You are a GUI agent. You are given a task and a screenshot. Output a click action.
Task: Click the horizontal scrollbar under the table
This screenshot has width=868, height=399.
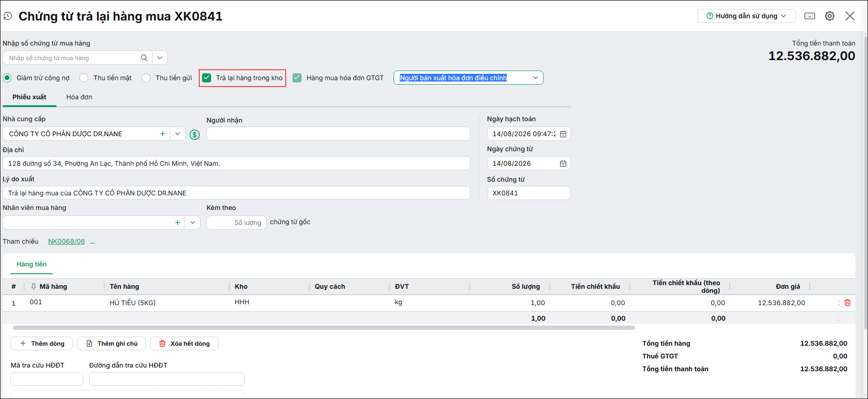(324, 327)
